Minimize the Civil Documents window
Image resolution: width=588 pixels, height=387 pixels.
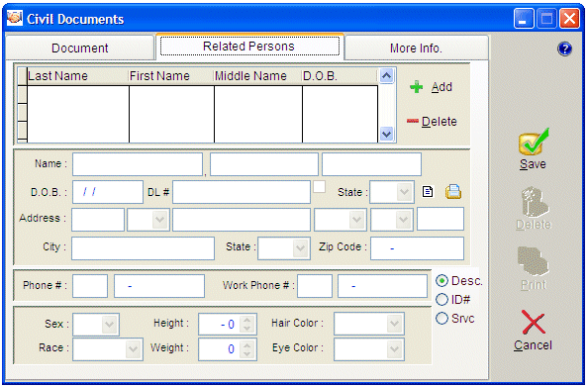(x=524, y=19)
